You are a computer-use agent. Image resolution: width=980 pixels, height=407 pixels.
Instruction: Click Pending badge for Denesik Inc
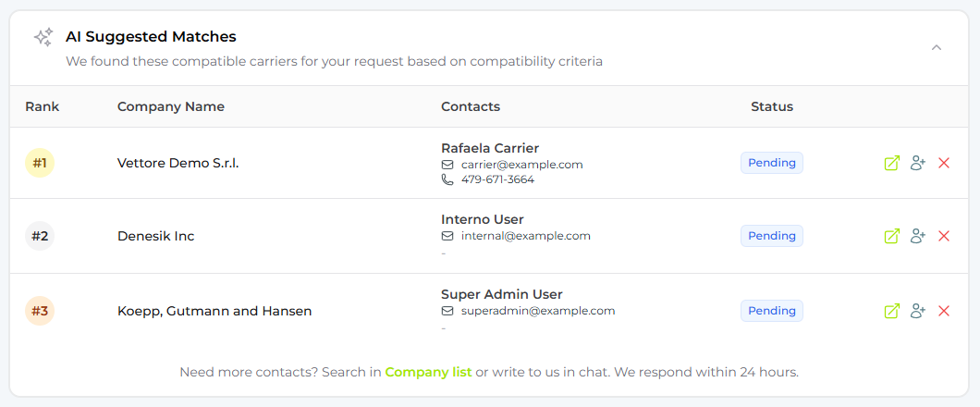pyautogui.click(x=771, y=236)
